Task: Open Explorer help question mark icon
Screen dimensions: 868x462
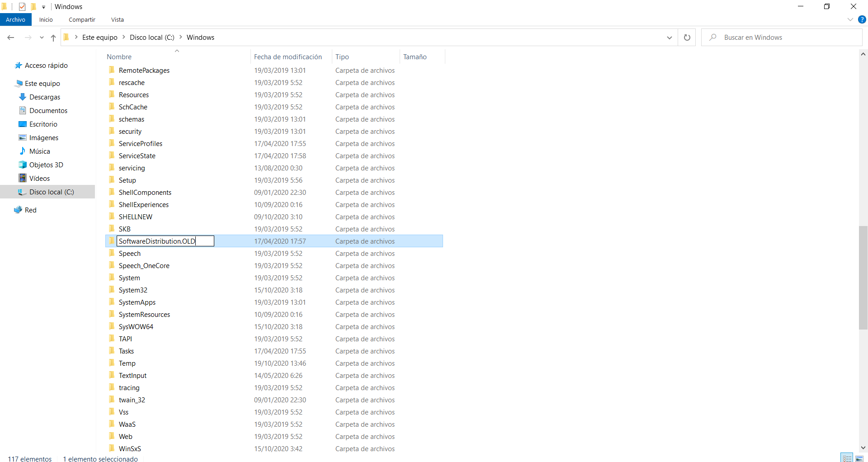Action: [862, 19]
